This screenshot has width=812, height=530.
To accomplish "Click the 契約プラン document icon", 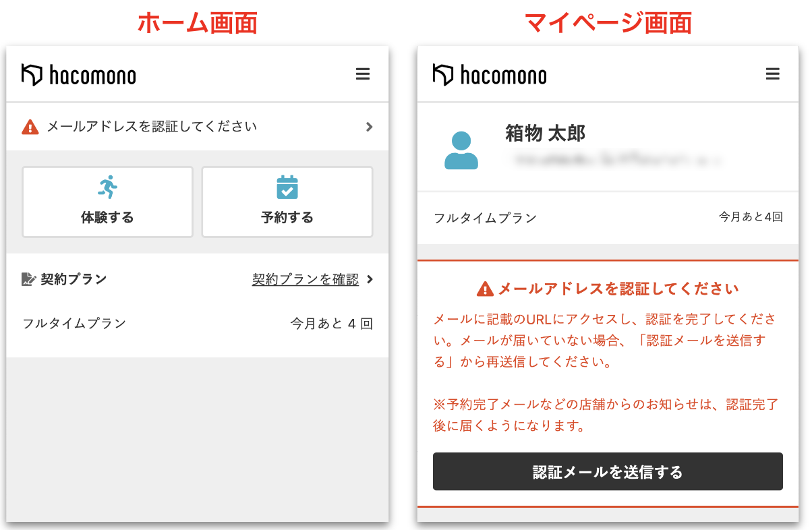I will click(28, 279).
